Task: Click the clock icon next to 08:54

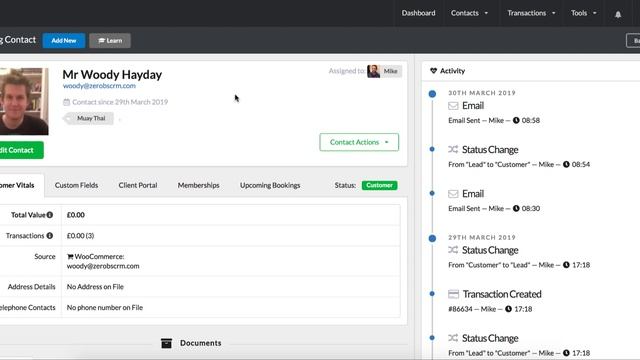Action: (566, 164)
